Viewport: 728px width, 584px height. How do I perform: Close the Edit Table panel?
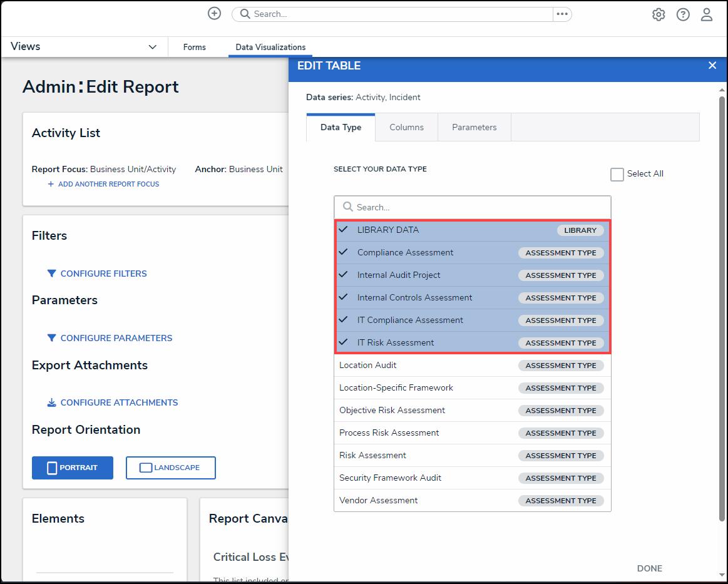coord(712,66)
